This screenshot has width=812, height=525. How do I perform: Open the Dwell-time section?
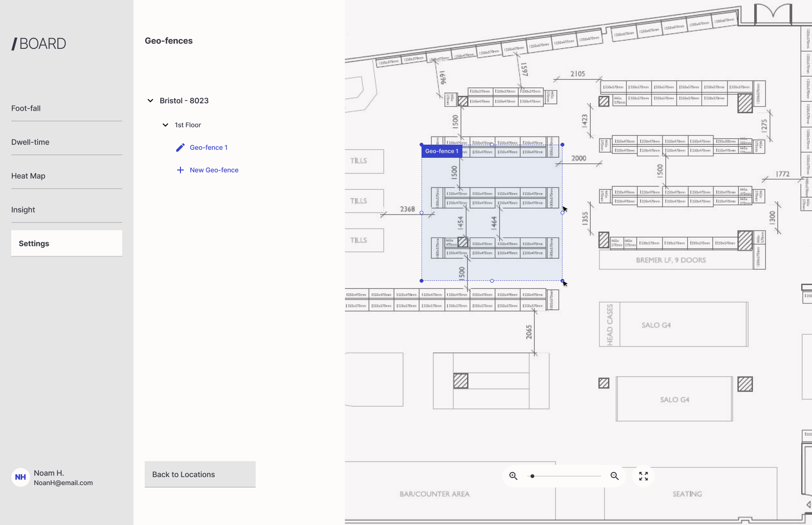pos(66,142)
